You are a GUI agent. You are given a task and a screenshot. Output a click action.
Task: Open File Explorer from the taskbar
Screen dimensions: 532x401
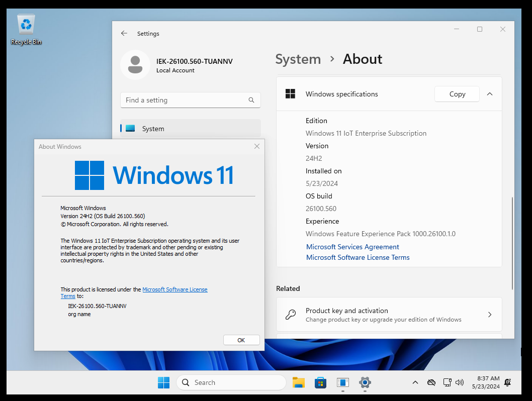coord(299,383)
